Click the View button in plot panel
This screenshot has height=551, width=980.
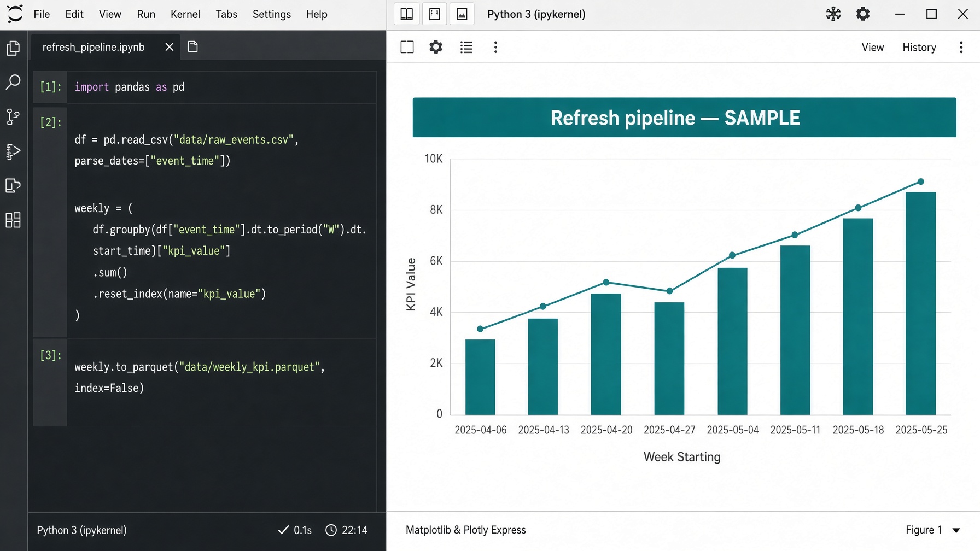(x=873, y=48)
